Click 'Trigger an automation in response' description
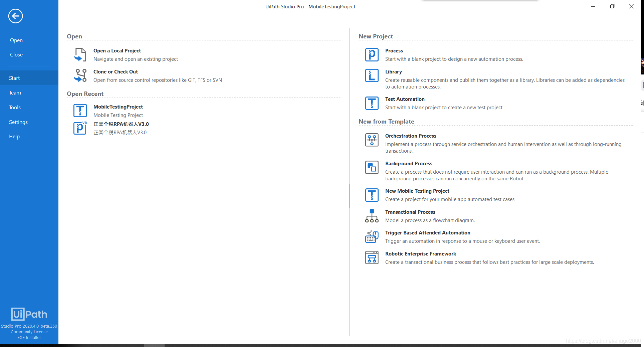 pyautogui.click(x=462, y=241)
